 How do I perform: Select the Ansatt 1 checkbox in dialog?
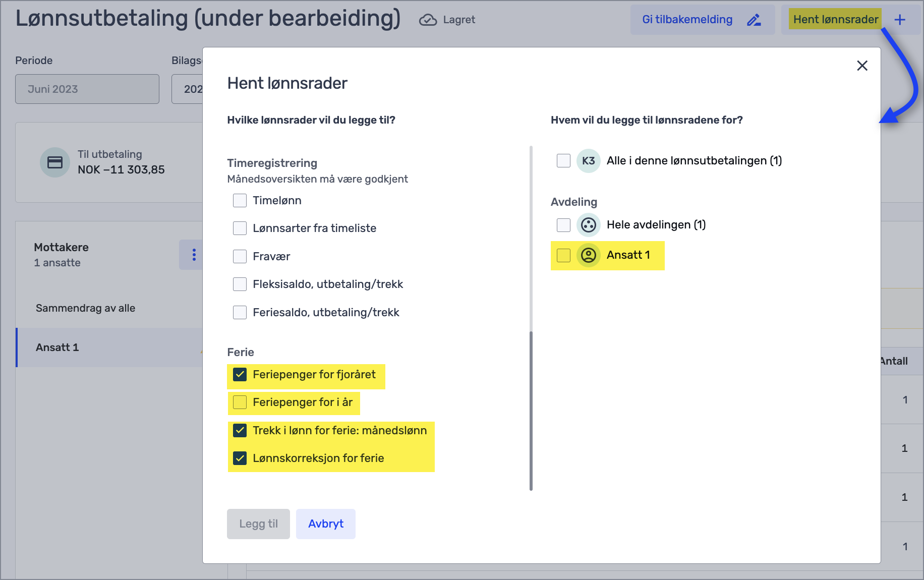(563, 255)
